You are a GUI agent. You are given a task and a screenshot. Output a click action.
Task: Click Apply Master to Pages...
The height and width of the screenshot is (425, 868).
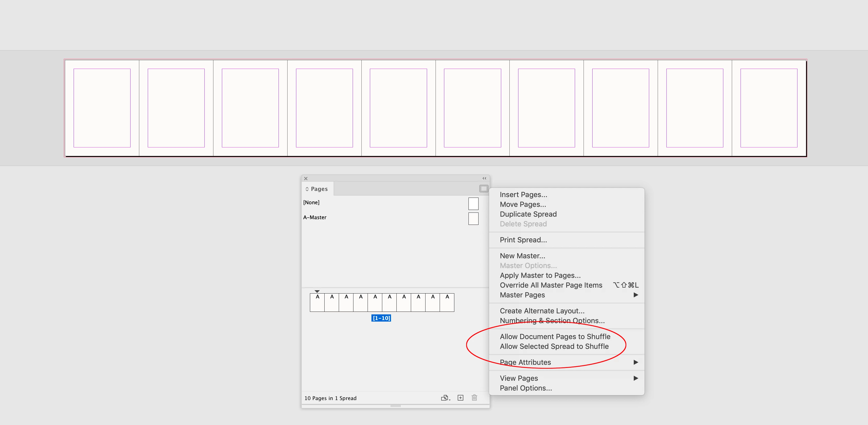[x=540, y=276]
